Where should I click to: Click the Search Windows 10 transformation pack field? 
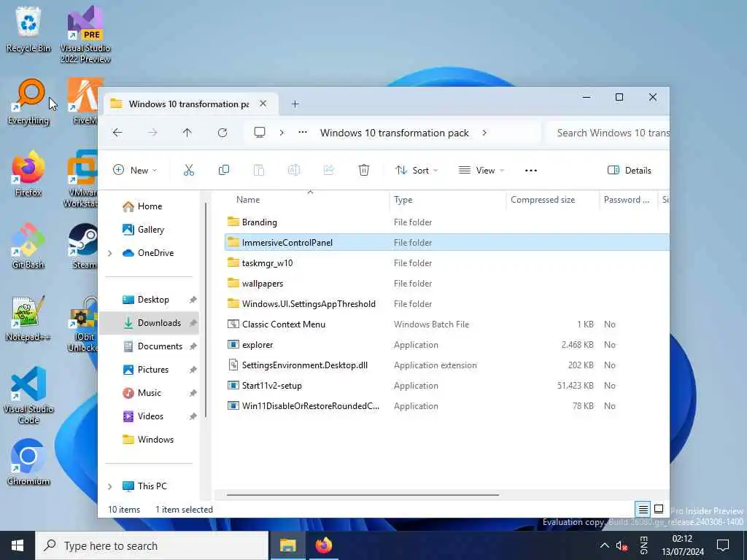[x=607, y=133]
